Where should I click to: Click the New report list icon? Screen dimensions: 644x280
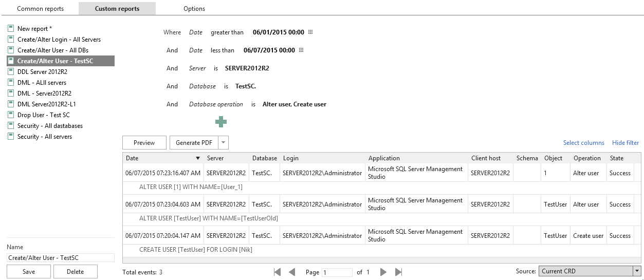tap(10, 29)
